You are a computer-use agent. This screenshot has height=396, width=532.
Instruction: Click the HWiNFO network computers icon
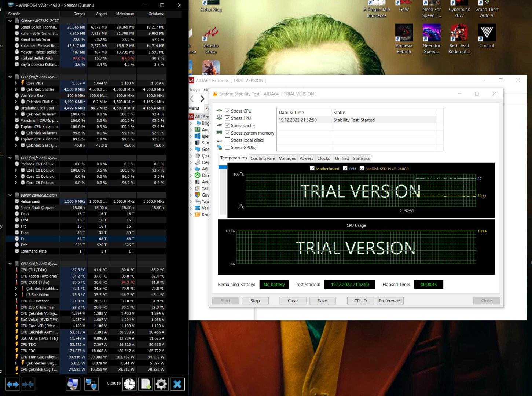point(91,384)
